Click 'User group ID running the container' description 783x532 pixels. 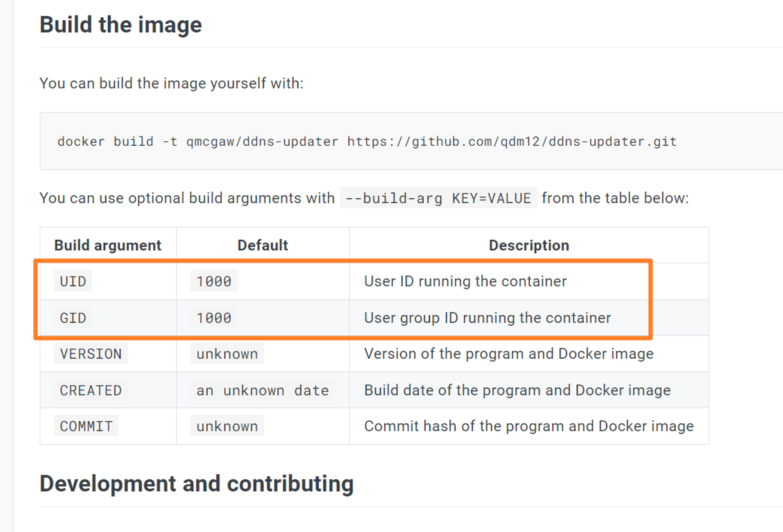pos(487,318)
